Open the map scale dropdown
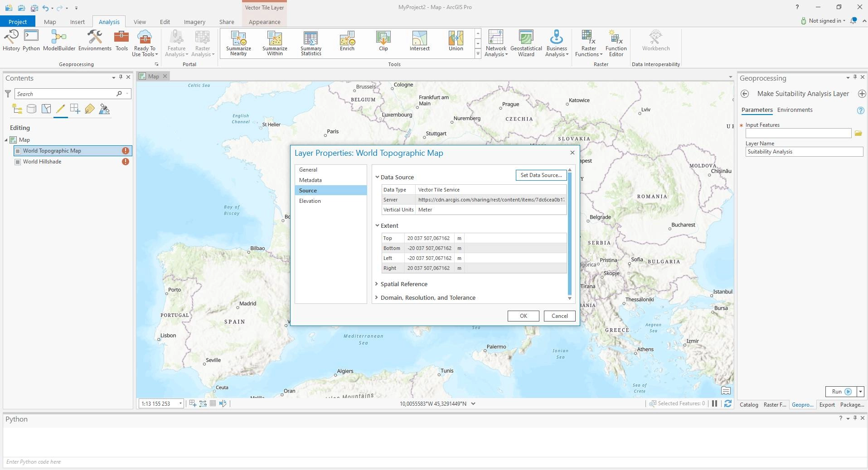868x470 pixels. 180,403
